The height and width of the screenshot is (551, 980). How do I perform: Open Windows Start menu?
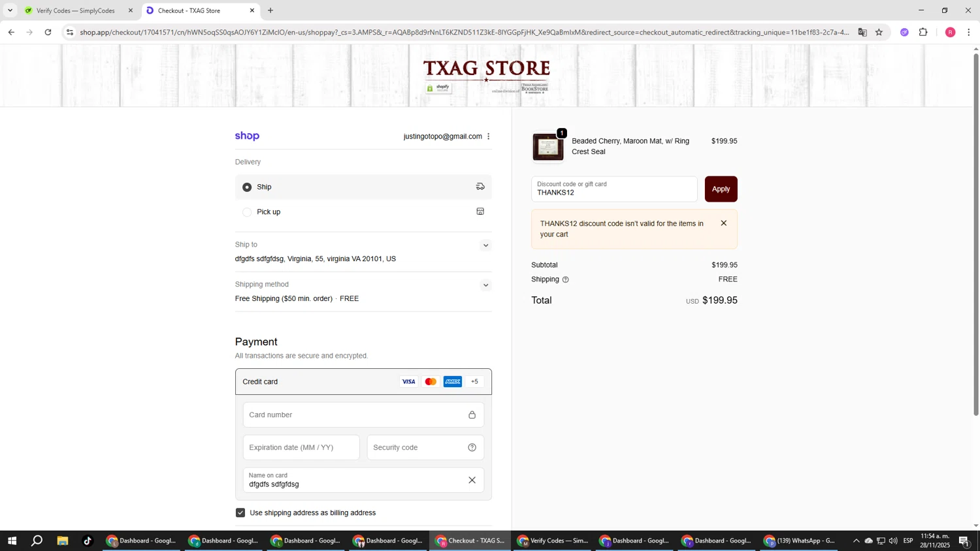11,541
